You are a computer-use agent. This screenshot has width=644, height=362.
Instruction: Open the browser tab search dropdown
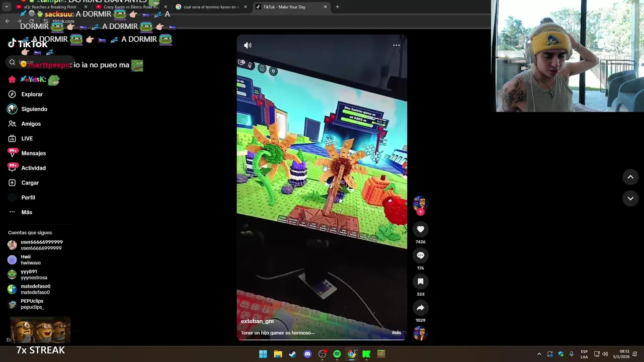(7, 7)
